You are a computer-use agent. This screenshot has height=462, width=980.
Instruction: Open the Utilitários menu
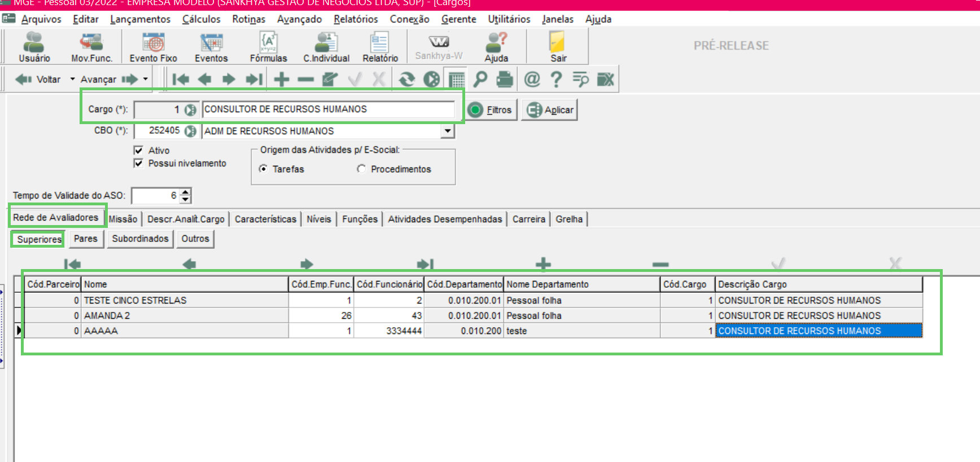click(509, 19)
